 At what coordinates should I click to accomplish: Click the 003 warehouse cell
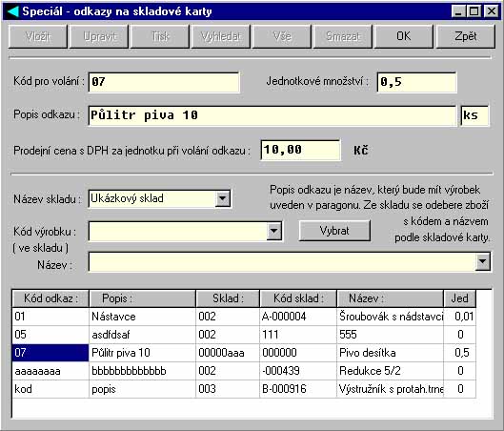(x=228, y=389)
